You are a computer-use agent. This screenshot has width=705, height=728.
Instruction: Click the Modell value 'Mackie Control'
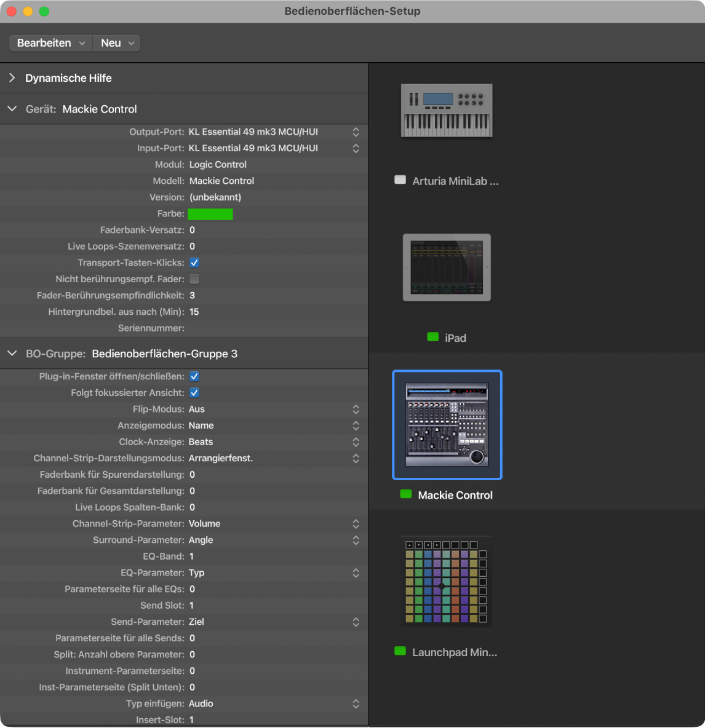pyautogui.click(x=221, y=181)
